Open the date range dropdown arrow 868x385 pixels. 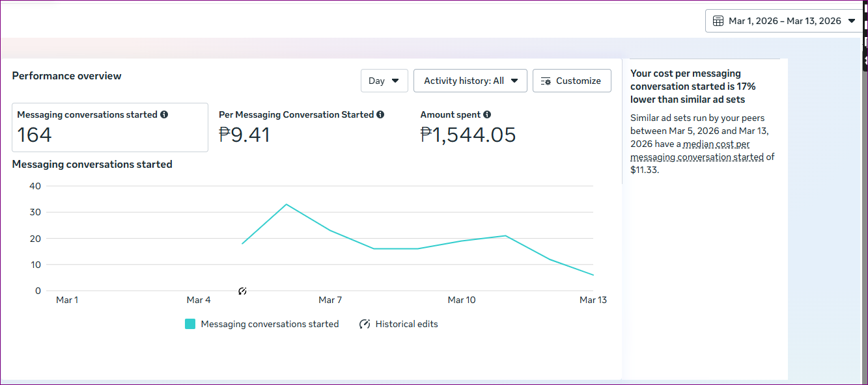[x=852, y=21]
